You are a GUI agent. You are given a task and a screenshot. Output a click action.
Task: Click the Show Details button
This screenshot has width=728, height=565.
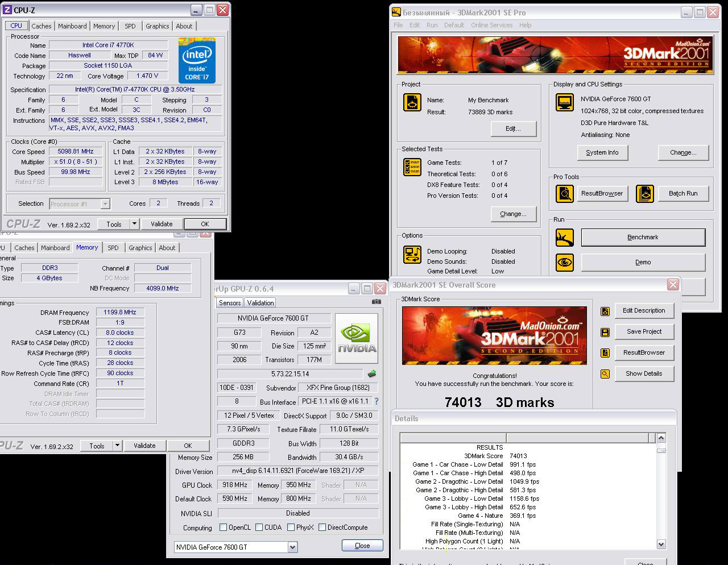[x=644, y=374]
